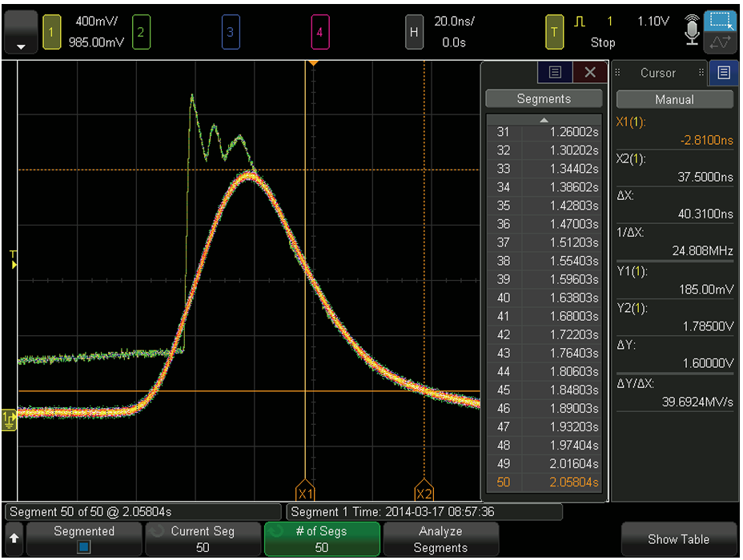
Task: Select segment 35 row
Action: pos(544,206)
